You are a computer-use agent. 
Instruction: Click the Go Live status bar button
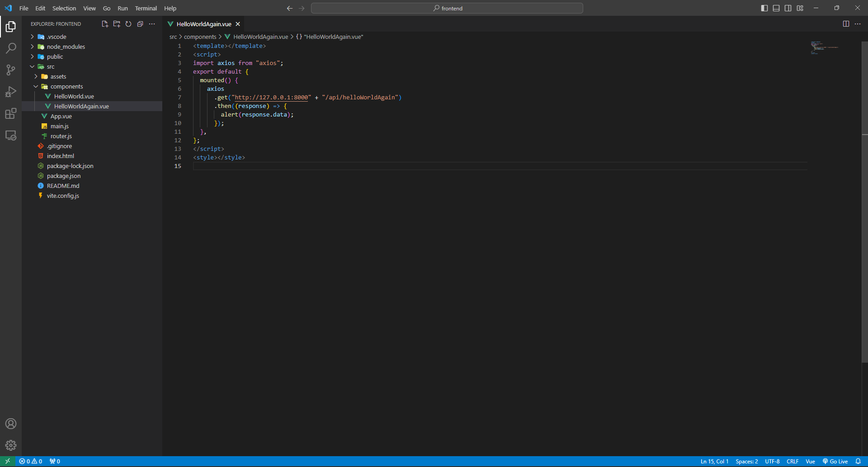[x=835, y=461]
